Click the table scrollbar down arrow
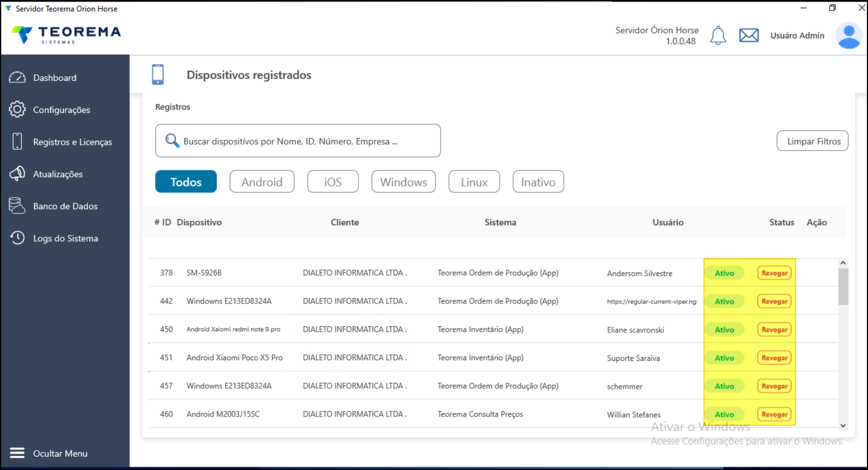The width and height of the screenshot is (868, 470). 843,425
